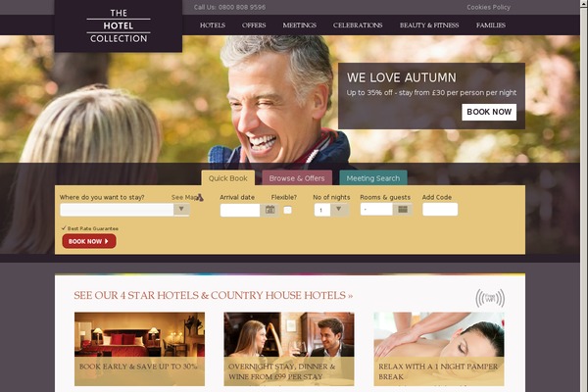Tick the Flexible? checkbox
The width and height of the screenshot is (588, 392).
[x=287, y=210]
